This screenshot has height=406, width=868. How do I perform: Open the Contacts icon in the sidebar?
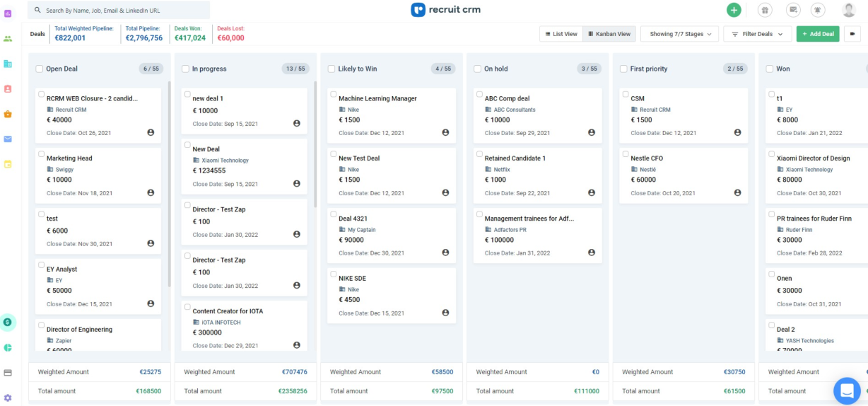(x=8, y=88)
